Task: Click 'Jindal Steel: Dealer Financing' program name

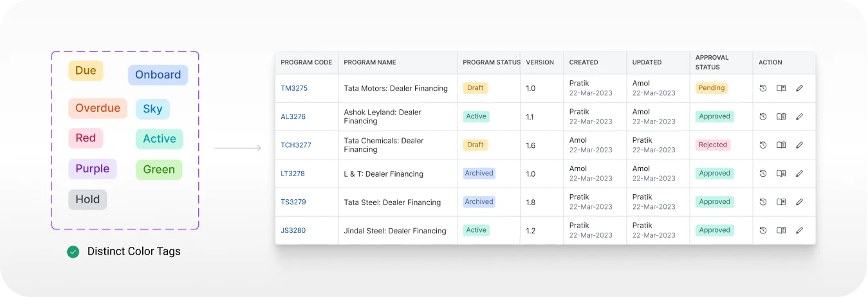Action: coord(395,231)
